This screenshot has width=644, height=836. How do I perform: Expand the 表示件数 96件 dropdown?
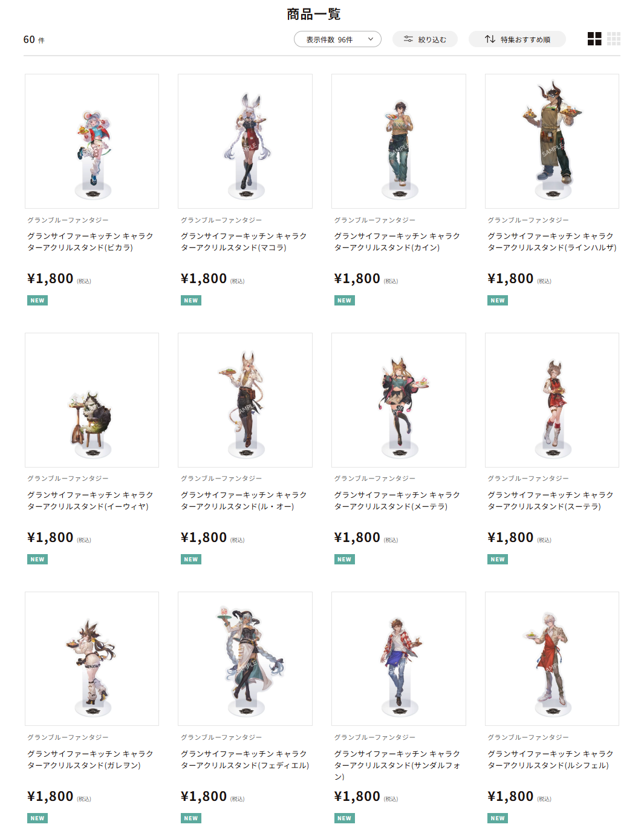pos(337,39)
